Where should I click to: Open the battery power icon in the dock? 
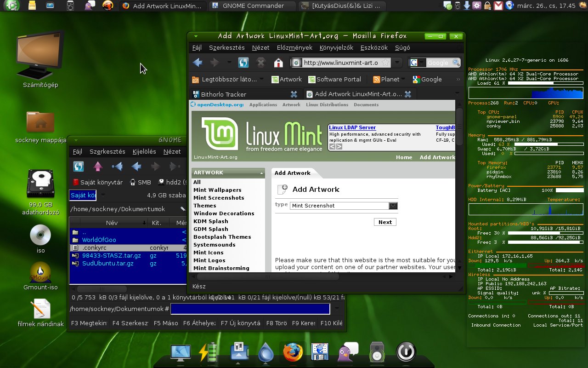[x=209, y=352]
